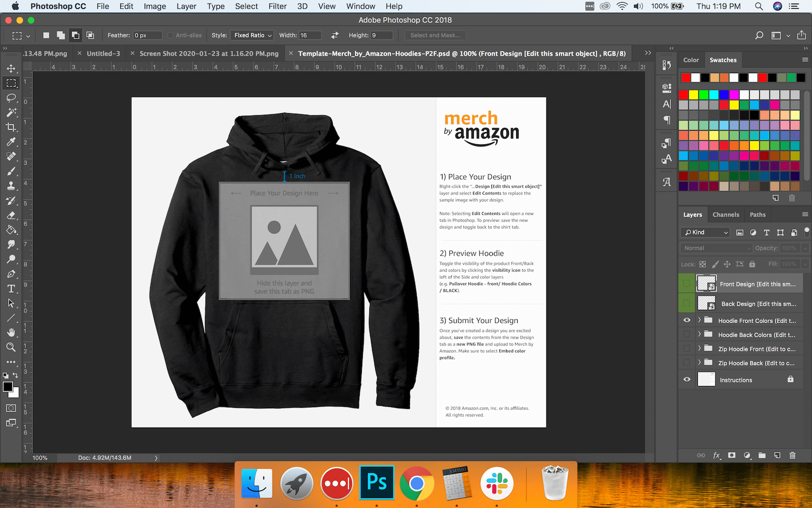Open the Filter menu

click(x=278, y=6)
